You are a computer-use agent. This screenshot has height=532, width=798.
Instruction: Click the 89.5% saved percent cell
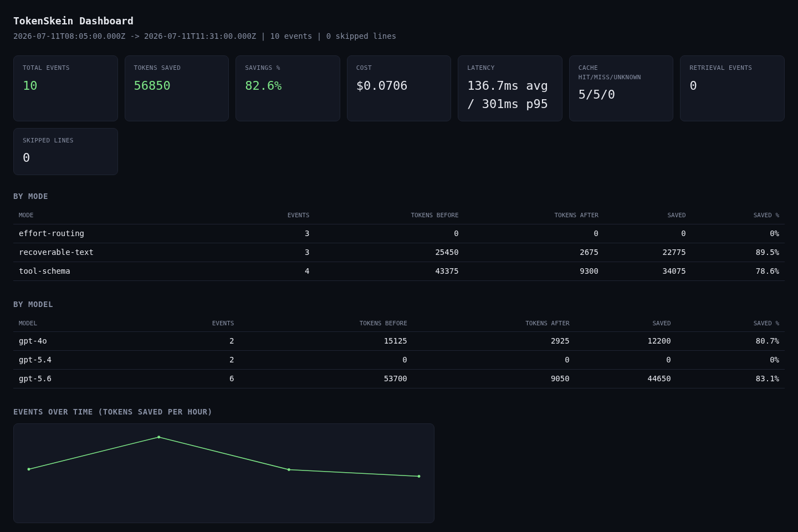(768, 252)
